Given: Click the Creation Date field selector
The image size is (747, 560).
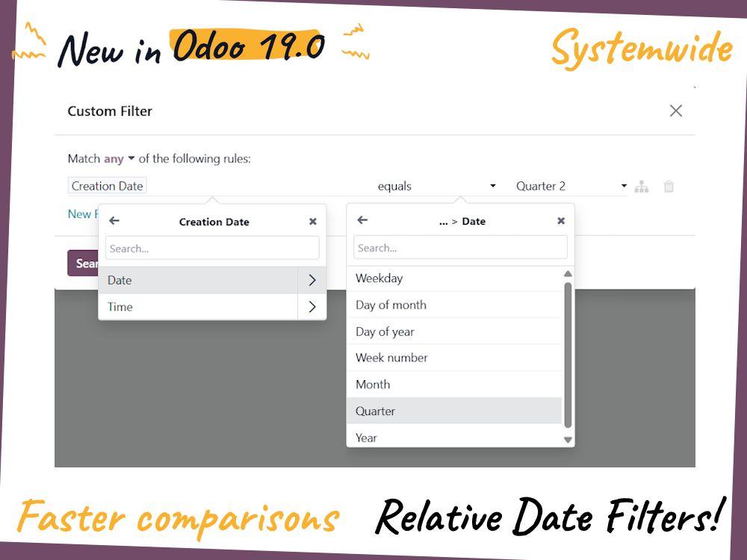Looking at the screenshot, I should (x=107, y=186).
